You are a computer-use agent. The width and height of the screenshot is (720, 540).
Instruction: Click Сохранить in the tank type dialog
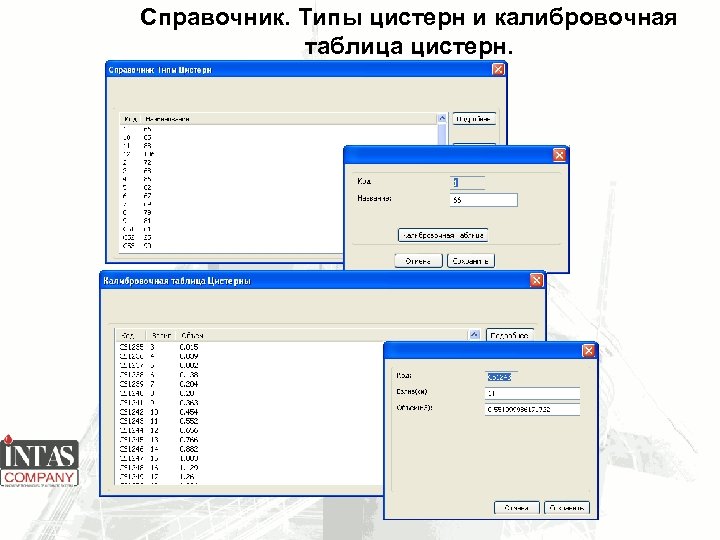(470, 261)
